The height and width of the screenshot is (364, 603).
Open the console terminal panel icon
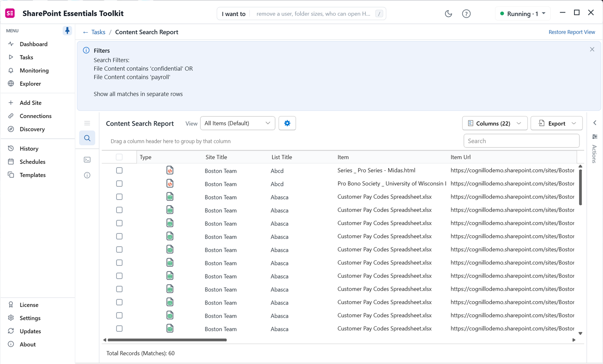[x=87, y=160]
